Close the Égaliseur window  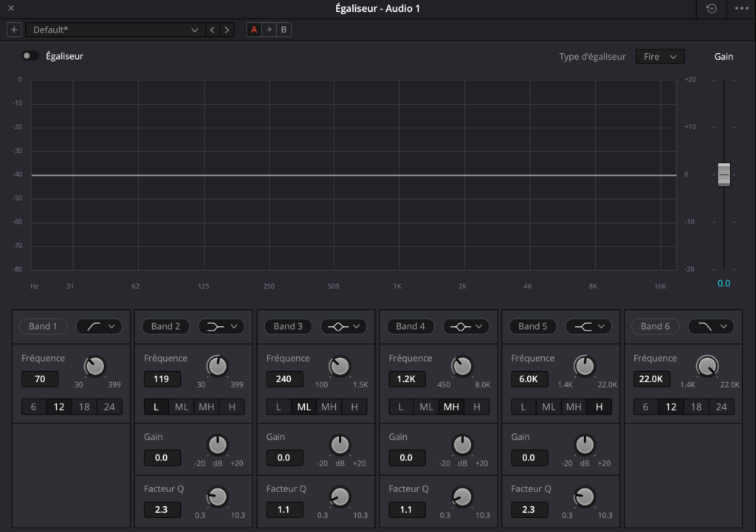pos(11,8)
